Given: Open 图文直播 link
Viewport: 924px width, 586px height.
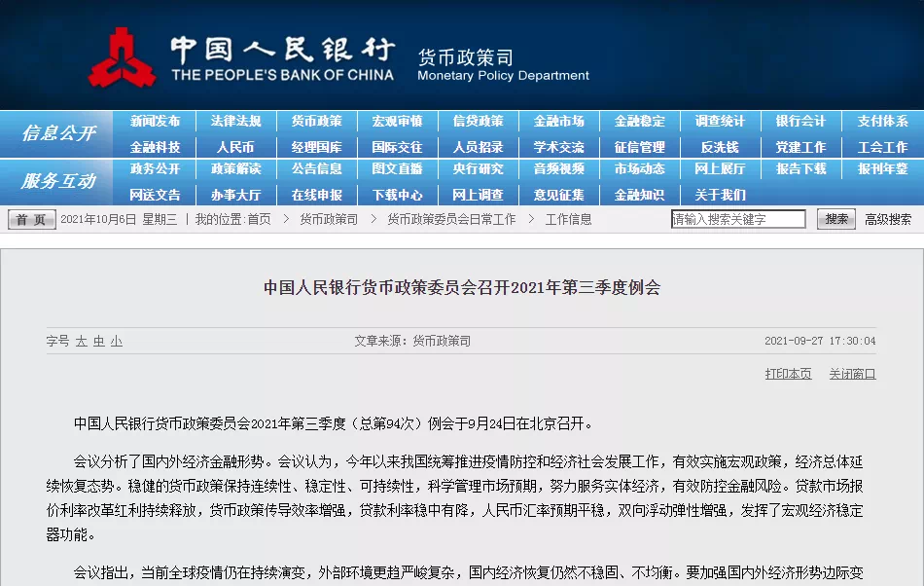Looking at the screenshot, I should click(397, 168).
